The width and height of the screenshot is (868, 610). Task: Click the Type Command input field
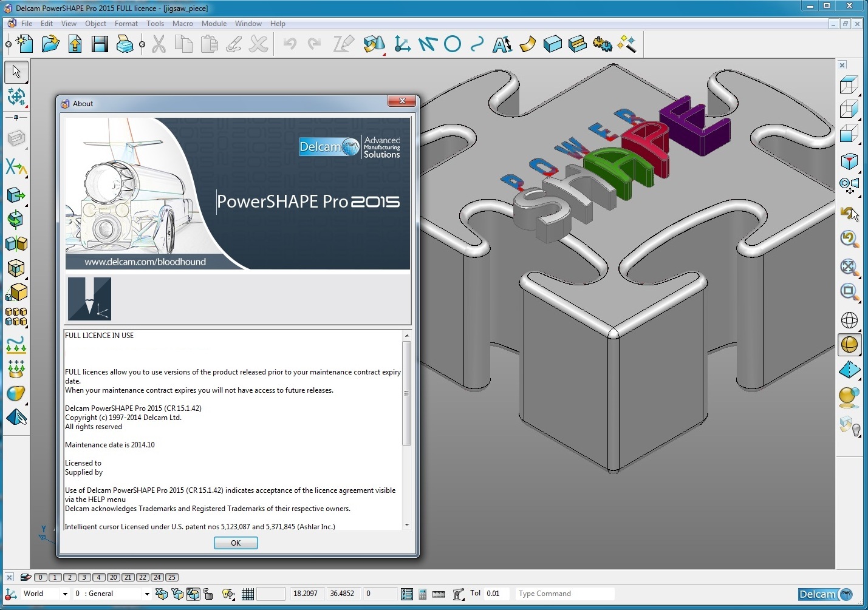pyautogui.click(x=564, y=594)
